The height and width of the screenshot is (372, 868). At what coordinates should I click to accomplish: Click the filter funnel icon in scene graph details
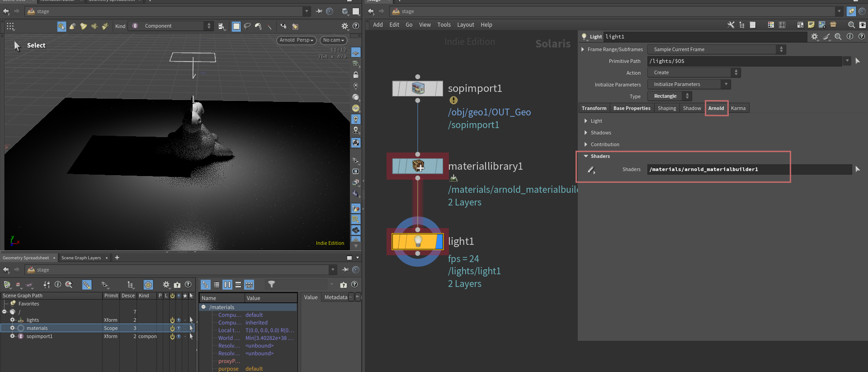[x=271, y=284]
